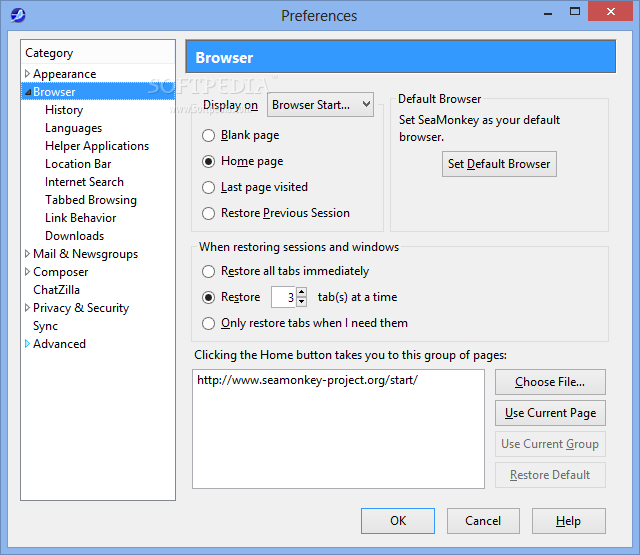Screen dimensions: 640x555
Task: Collapse the Browser category tree
Action: point(28,92)
